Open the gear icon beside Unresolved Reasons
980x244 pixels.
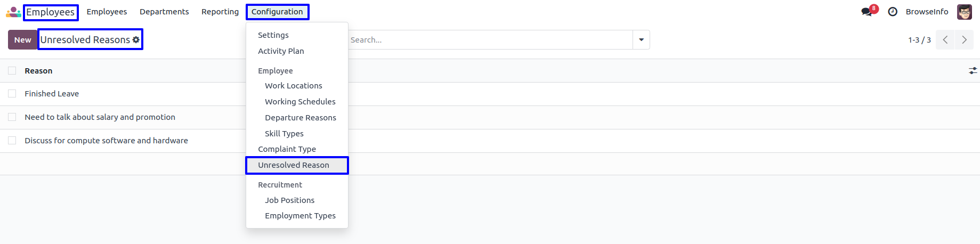pyautogui.click(x=136, y=40)
